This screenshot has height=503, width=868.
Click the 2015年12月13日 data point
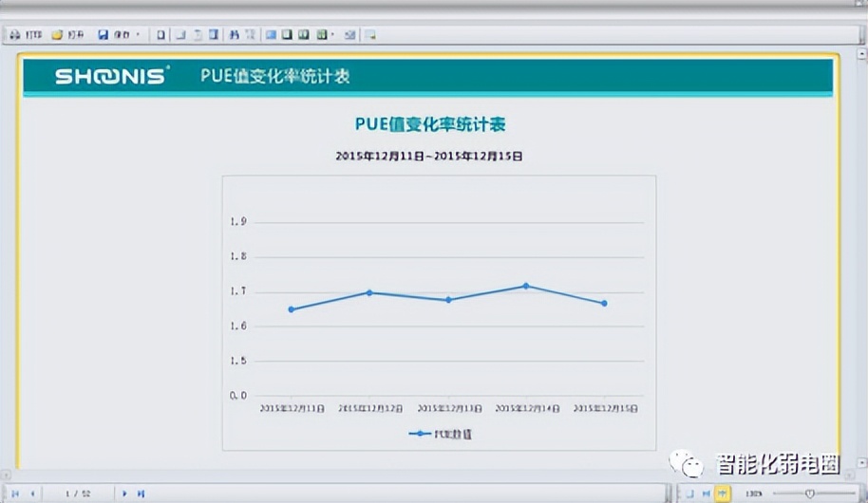pyautogui.click(x=448, y=300)
